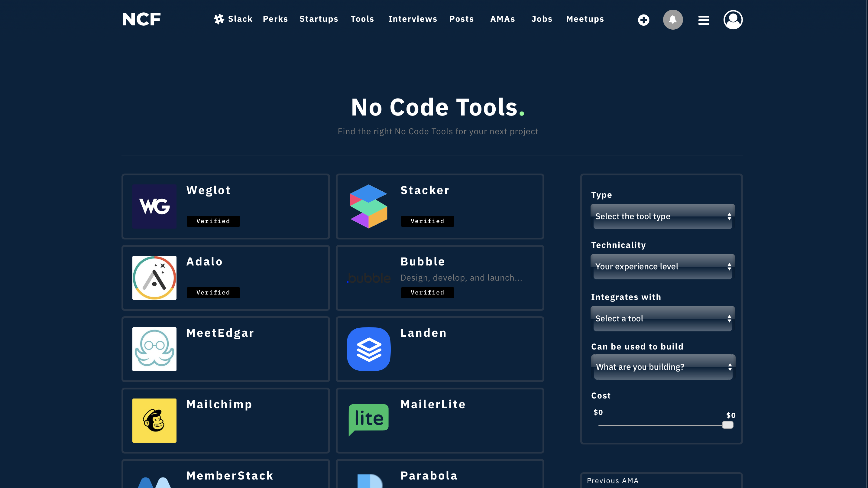Open the Bubble tool title link
868x488 pixels.
[423, 262]
